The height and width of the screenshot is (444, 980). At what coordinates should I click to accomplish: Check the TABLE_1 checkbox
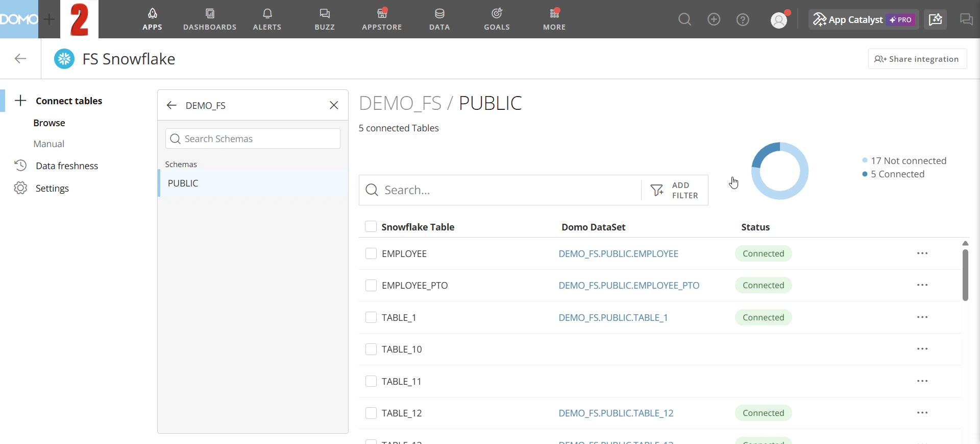[x=371, y=317]
